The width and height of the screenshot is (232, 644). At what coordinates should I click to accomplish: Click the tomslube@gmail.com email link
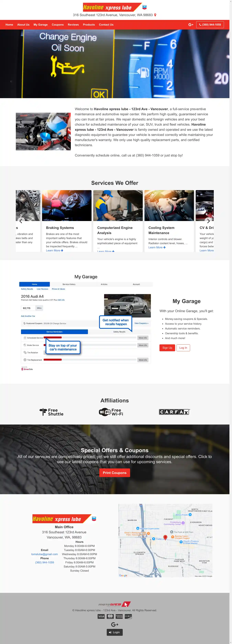click(45, 554)
